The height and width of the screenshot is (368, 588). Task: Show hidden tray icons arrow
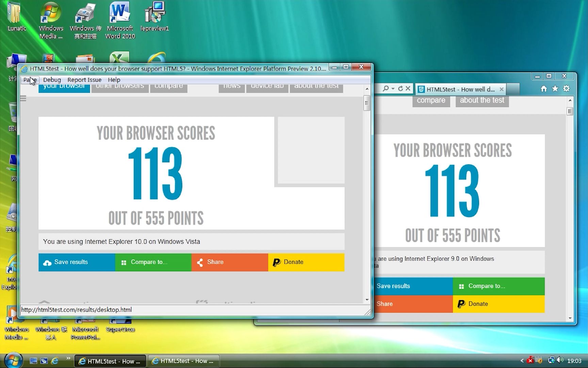(x=522, y=361)
